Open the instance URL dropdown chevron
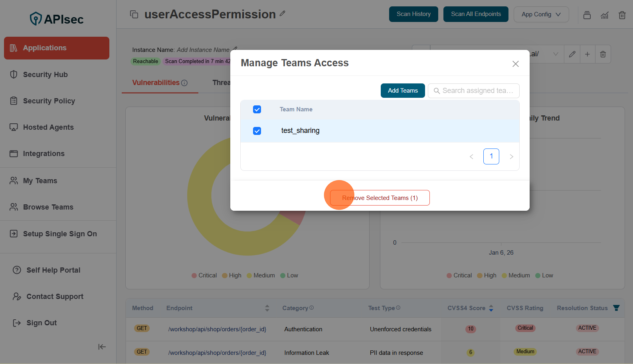 coord(556,54)
